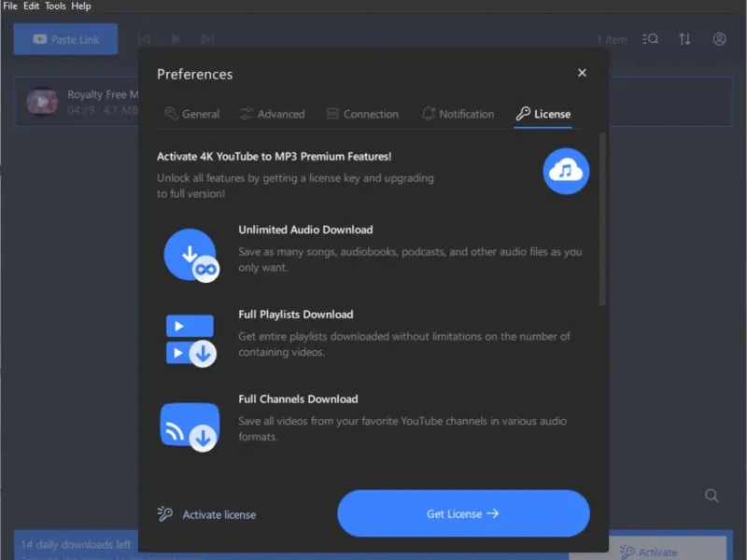Click the magnifier icon in main window
747x560 pixels.
712,496
